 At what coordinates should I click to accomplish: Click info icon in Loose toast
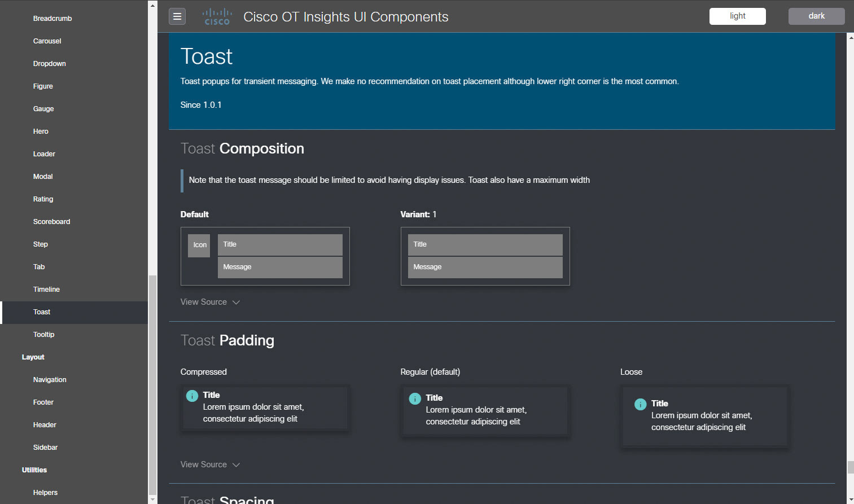click(x=640, y=405)
